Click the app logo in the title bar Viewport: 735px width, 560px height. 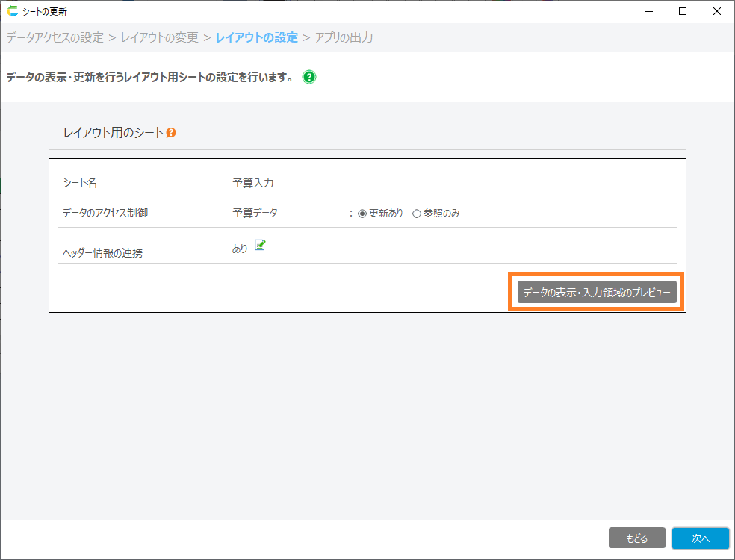coord(12,11)
